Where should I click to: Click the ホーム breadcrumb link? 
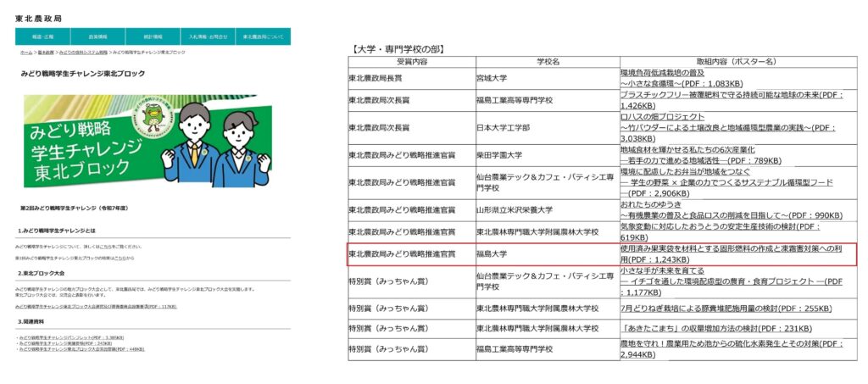coord(26,53)
